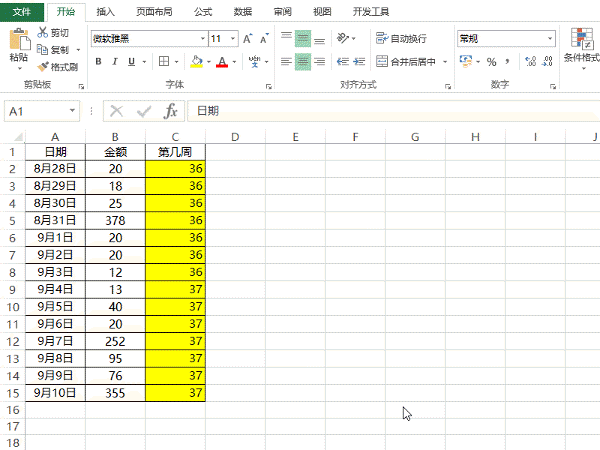Image resolution: width=600 pixels, height=450 pixels.
Task: Open the font name dropdown 微软雅黑
Action: [203, 39]
